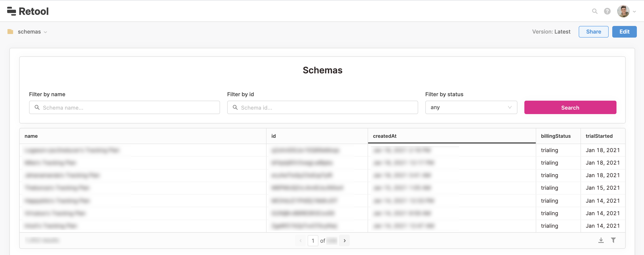This screenshot has height=255, width=644.
Task: Type in the Schema name filter field
Action: tap(125, 108)
